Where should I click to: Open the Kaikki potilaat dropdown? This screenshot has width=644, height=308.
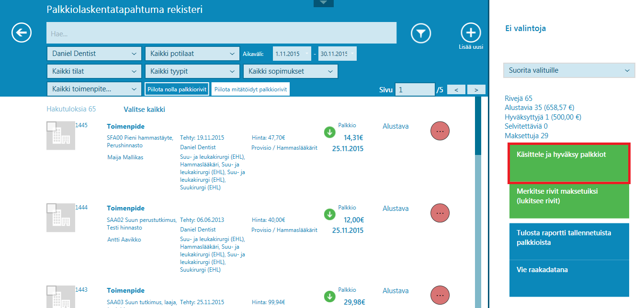pyautogui.click(x=192, y=54)
